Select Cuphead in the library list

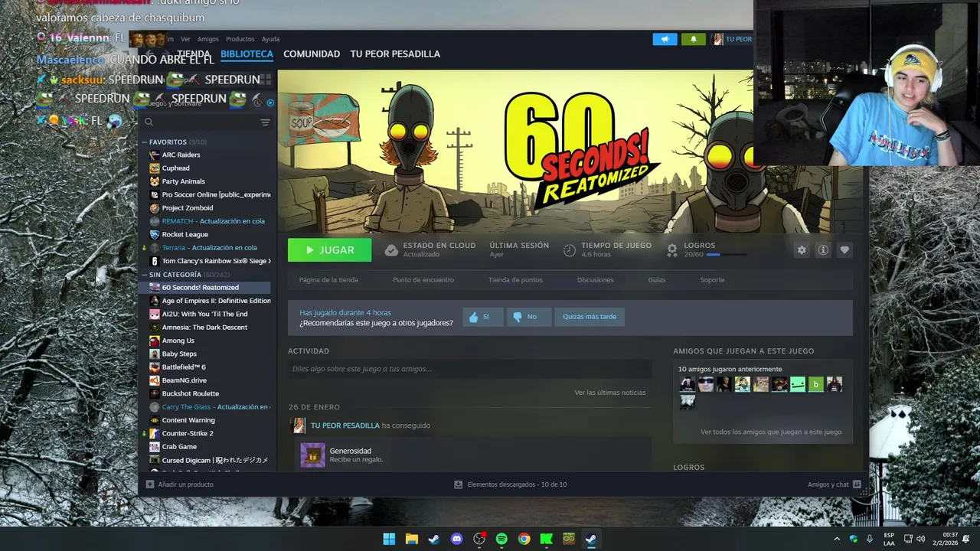tap(175, 168)
